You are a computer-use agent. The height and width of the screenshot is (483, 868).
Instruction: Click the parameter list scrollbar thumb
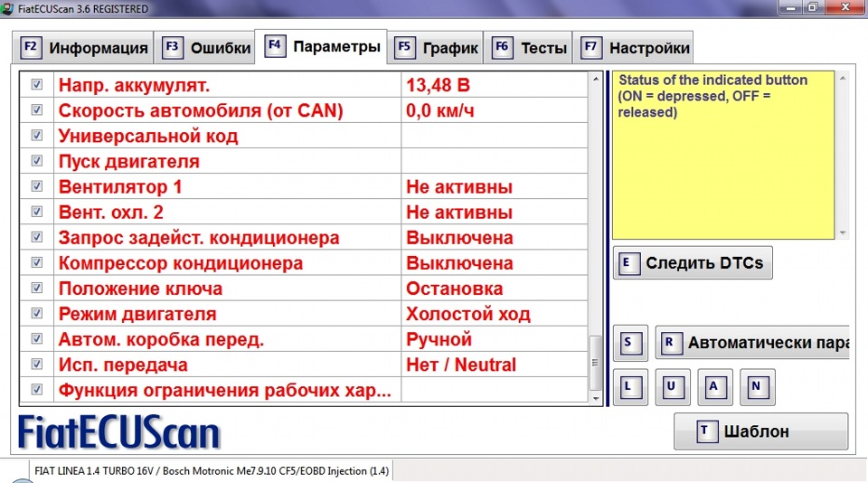pyautogui.click(x=596, y=363)
